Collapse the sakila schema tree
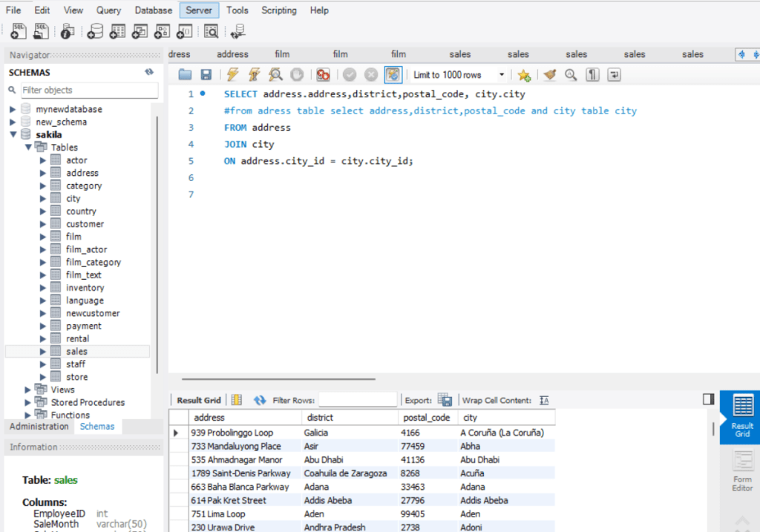760x532 pixels. coord(13,134)
